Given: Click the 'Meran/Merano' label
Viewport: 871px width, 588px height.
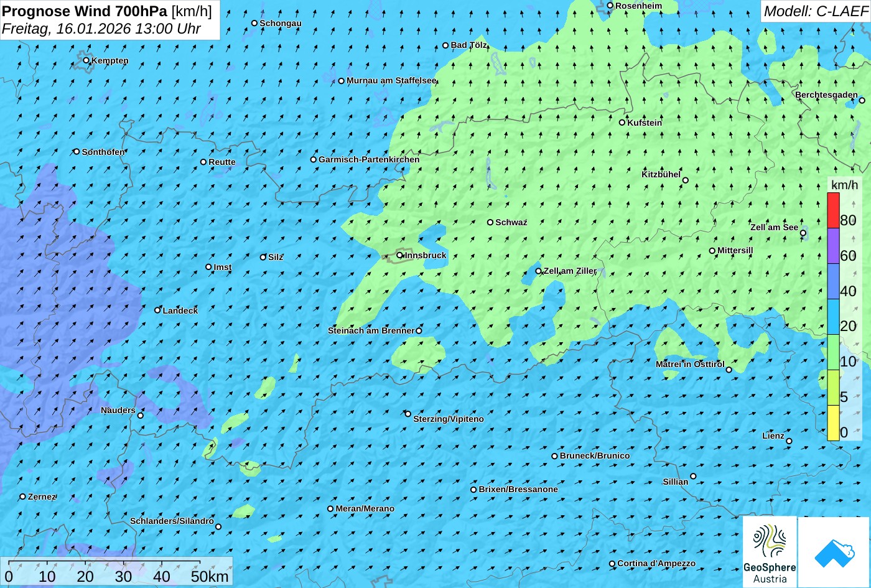Looking at the screenshot, I should (x=365, y=508).
